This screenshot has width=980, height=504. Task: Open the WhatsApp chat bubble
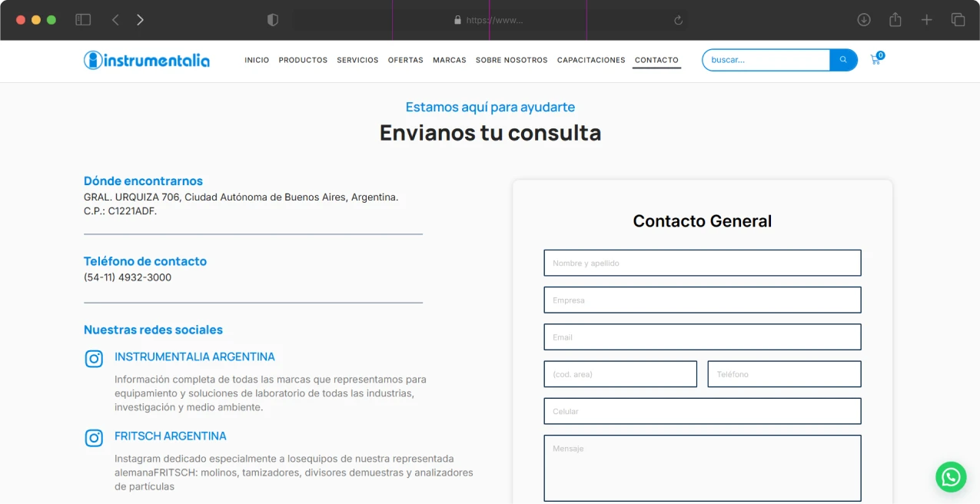click(x=951, y=477)
